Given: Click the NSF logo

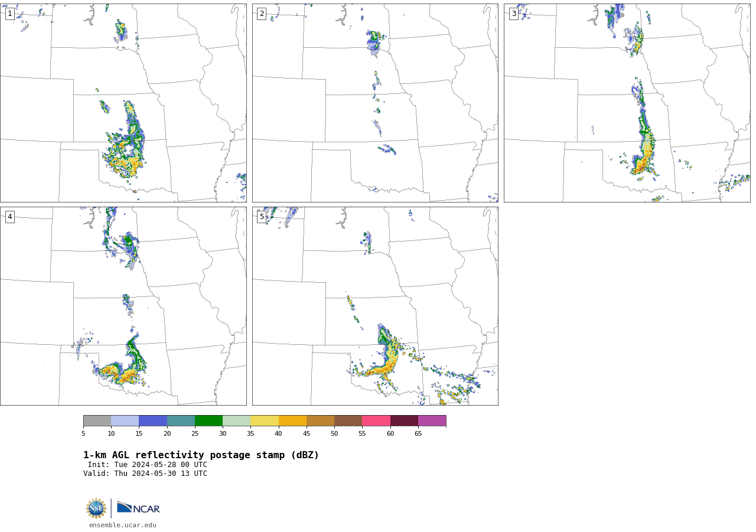Looking at the screenshot, I should [x=96, y=508].
